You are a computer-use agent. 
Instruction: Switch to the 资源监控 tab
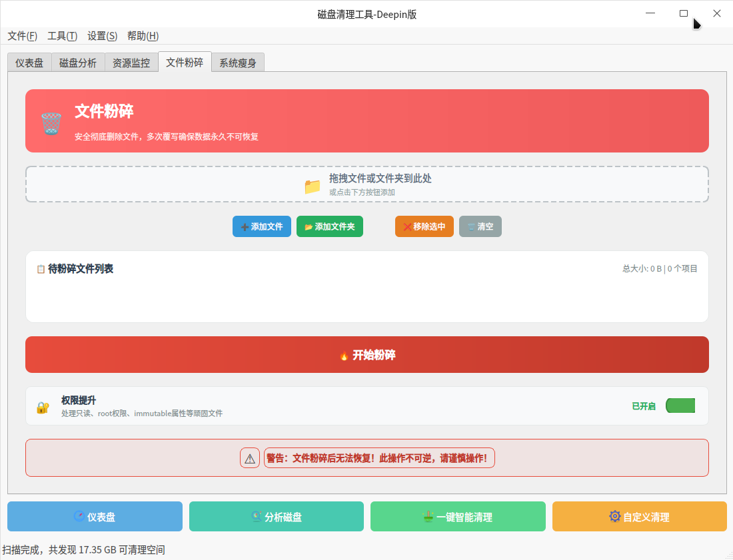tap(131, 63)
